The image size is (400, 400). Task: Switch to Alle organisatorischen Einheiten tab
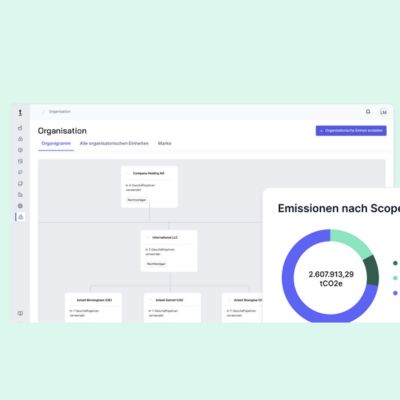click(114, 143)
